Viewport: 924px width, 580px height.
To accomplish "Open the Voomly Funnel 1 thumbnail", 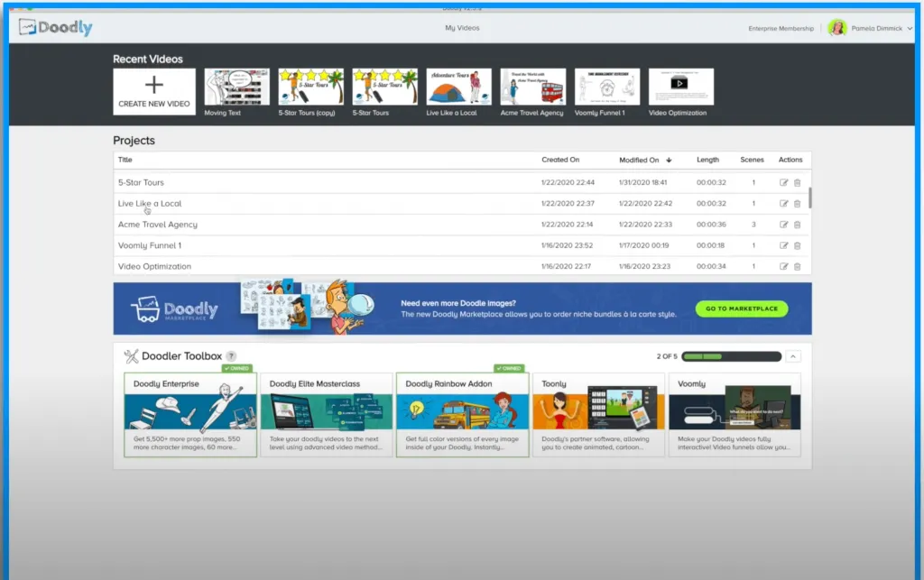I will coord(607,87).
